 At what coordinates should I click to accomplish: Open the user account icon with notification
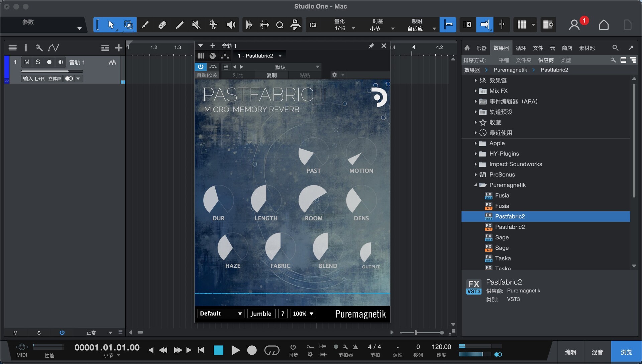pyautogui.click(x=574, y=25)
